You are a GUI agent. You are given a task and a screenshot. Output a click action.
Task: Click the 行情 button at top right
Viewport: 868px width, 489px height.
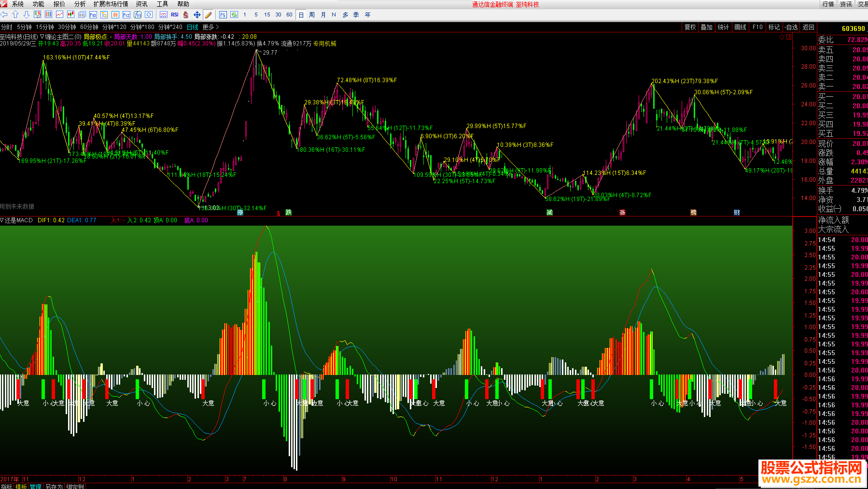click(x=828, y=4)
